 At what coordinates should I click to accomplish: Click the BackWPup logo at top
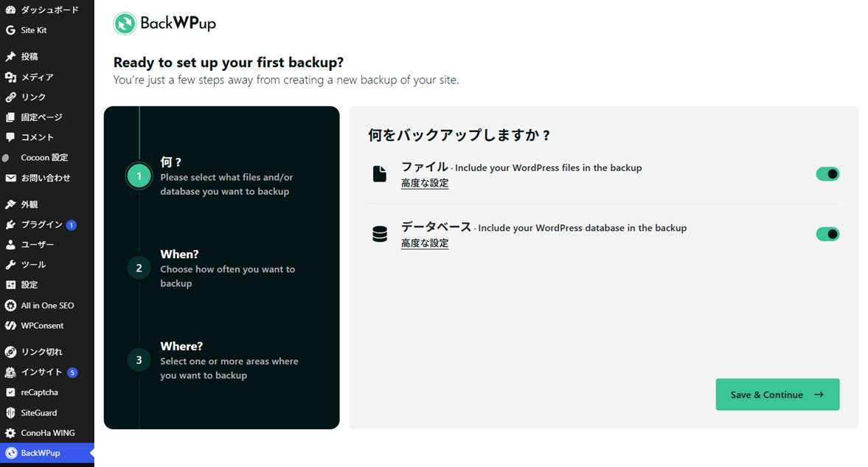coord(164,24)
